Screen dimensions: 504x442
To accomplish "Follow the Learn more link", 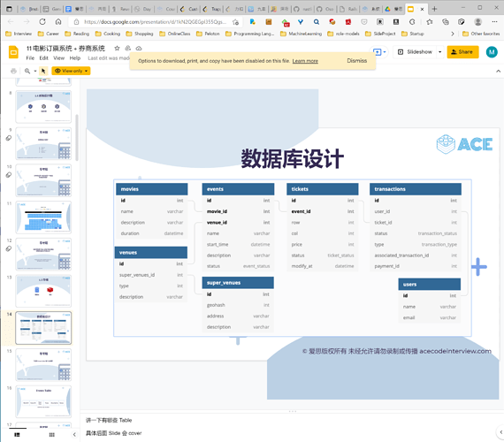I will click(305, 61).
